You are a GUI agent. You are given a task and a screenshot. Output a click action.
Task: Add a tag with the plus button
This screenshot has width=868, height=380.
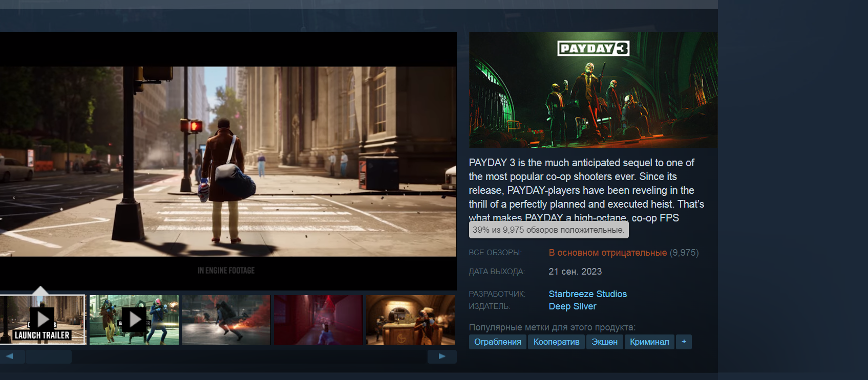(x=684, y=342)
